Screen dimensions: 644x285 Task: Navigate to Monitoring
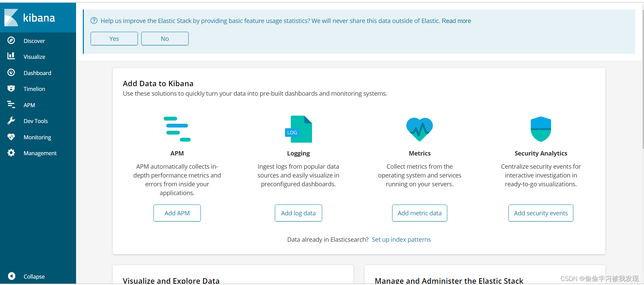point(38,137)
